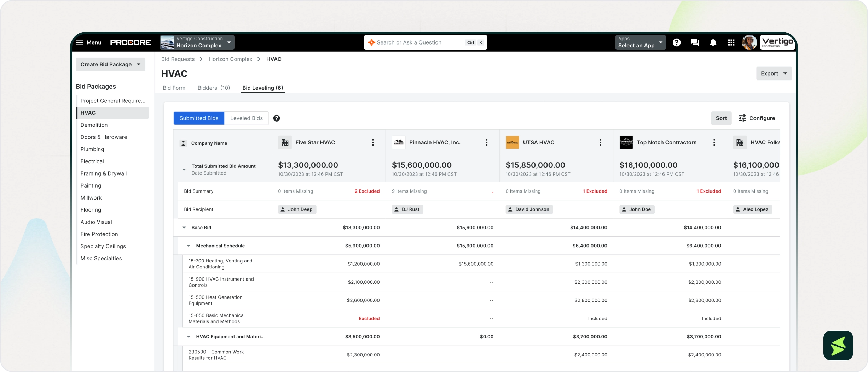
Task: Click the UTSA HVAC orange logo
Action: pos(512,142)
